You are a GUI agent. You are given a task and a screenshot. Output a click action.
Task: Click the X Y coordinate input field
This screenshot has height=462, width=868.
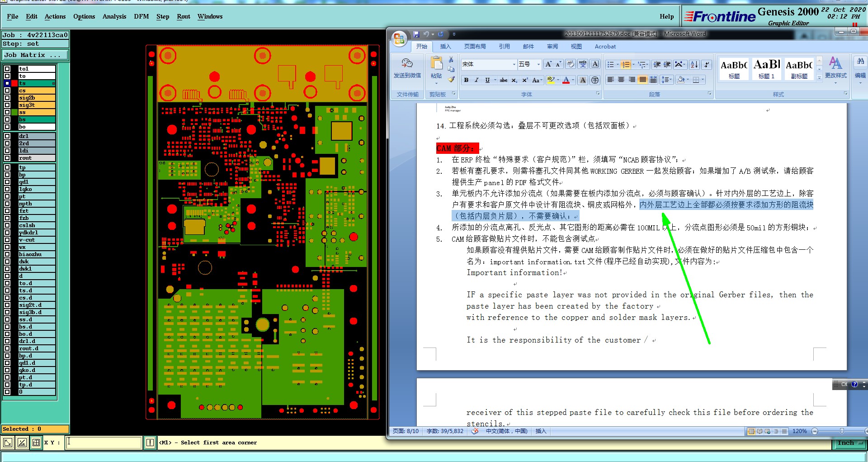click(x=104, y=442)
